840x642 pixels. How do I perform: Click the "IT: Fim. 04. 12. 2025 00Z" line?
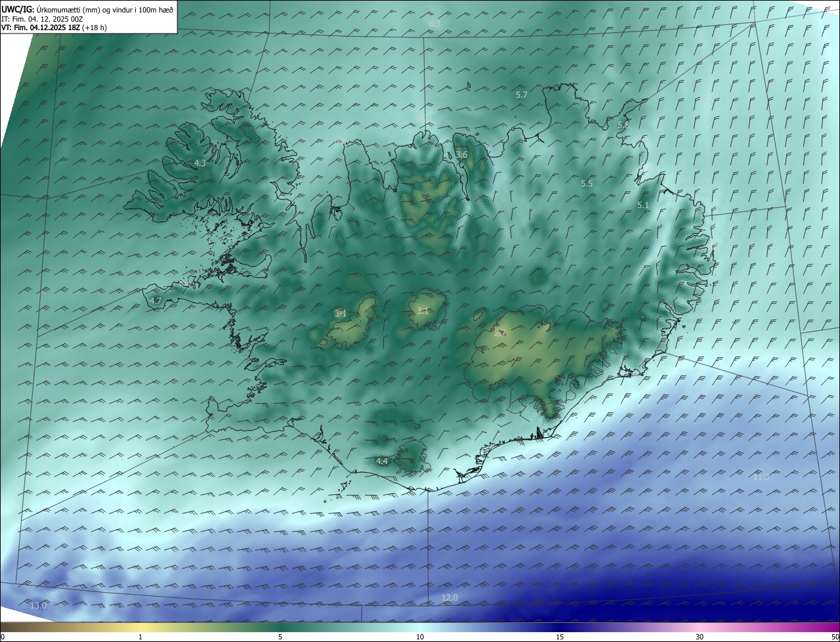pos(42,19)
